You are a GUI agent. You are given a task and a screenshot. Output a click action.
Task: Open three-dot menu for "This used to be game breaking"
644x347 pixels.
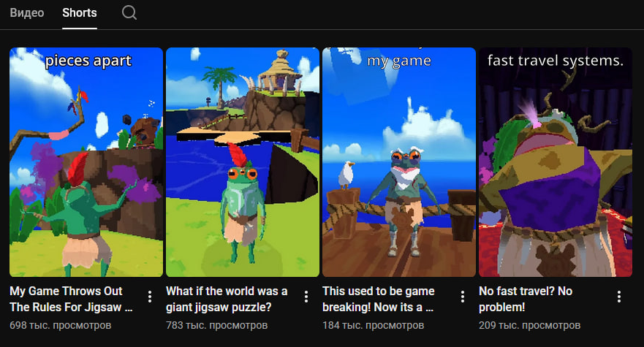click(x=463, y=297)
